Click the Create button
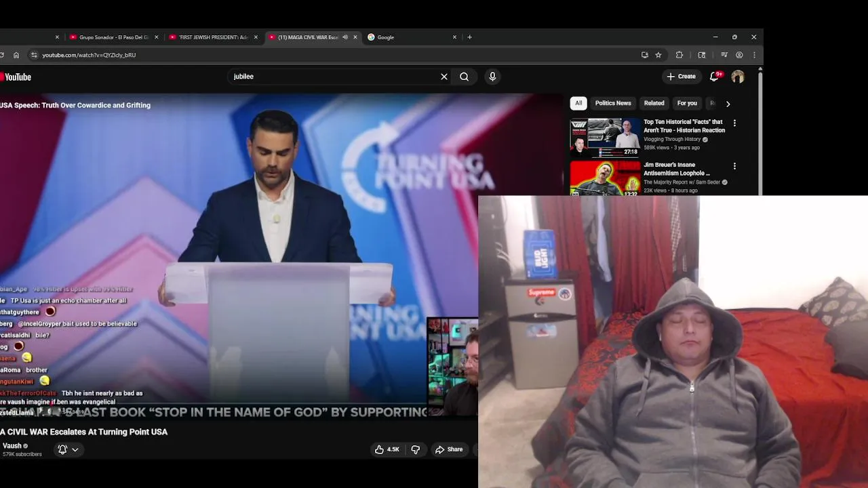This screenshot has width=868, height=488. pyautogui.click(x=681, y=77)
